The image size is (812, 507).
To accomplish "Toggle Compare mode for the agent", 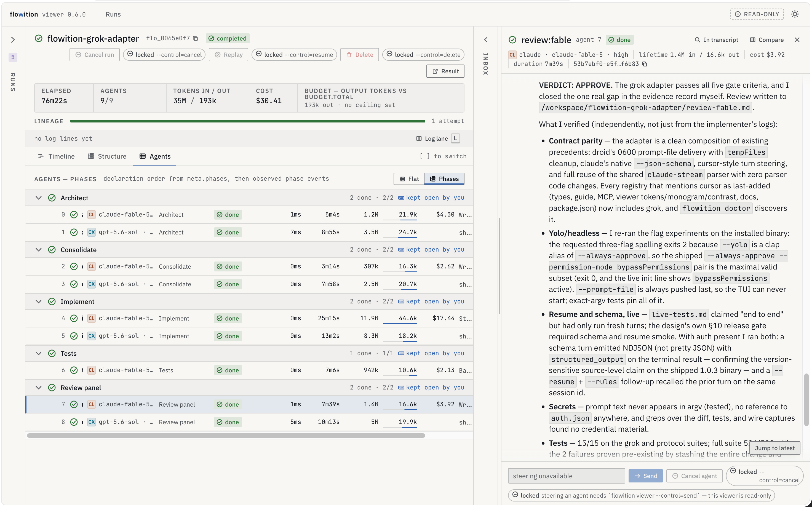I will coord(766,40).
